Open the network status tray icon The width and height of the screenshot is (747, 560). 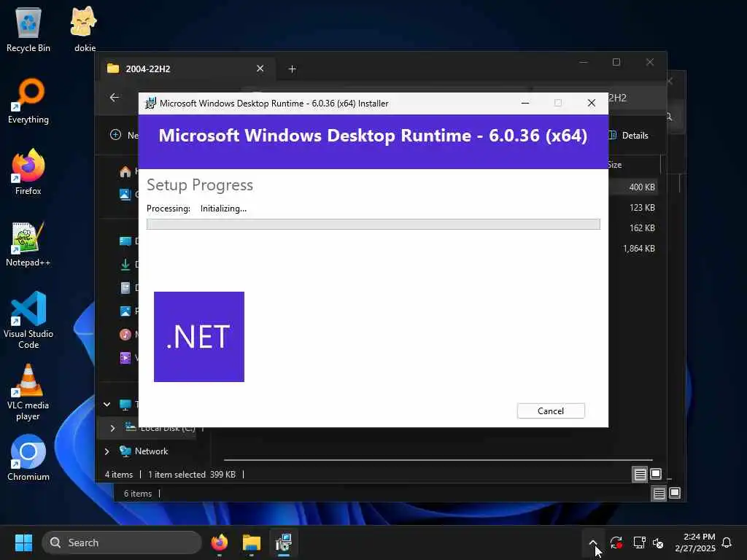point(639,542)
